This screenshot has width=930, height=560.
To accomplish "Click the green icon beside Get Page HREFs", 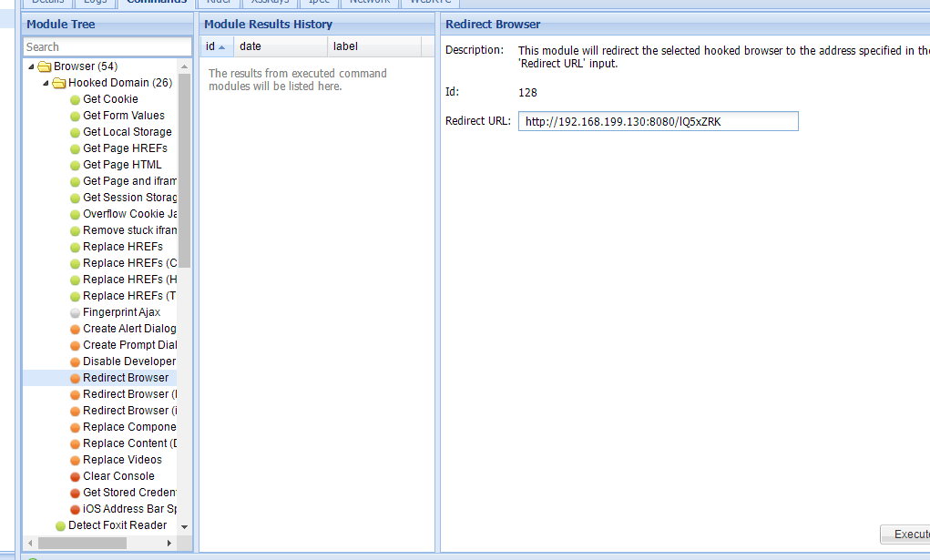I will [75, 149].
